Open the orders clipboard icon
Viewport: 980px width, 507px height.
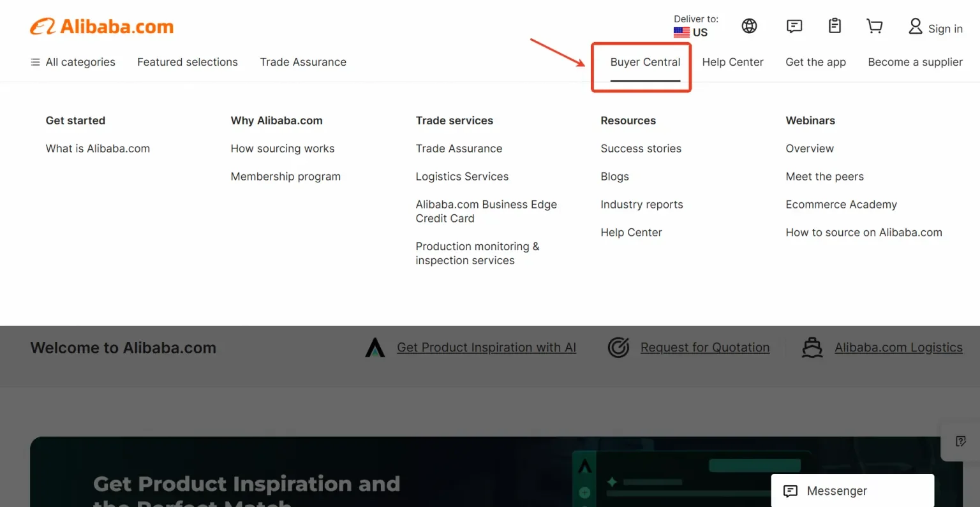tap(835, 26)
